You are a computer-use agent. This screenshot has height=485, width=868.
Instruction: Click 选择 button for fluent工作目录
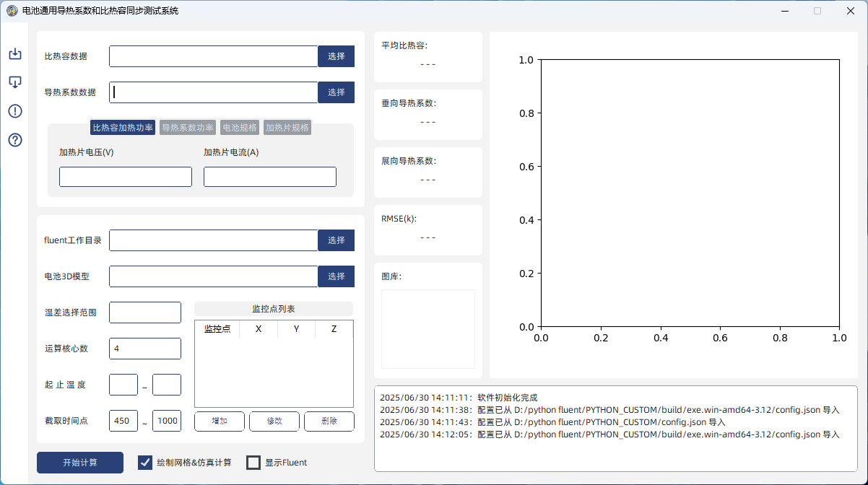click(x=337, y=240)
